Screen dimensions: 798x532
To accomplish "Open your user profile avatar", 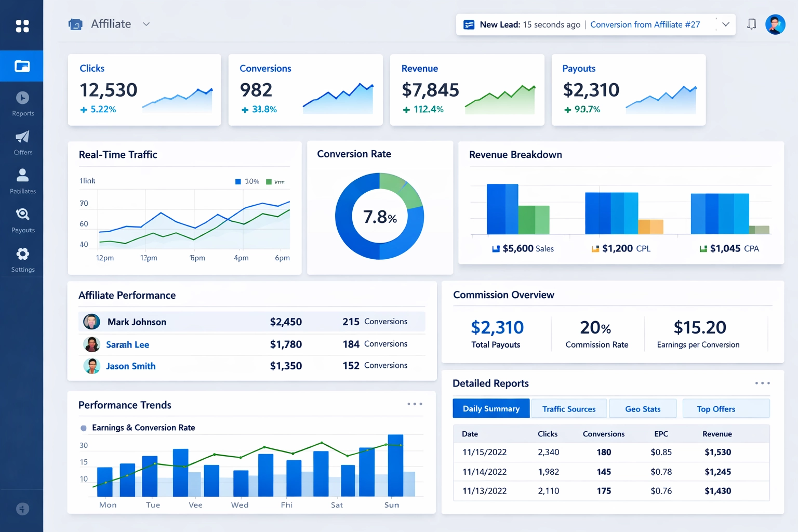I will 775,24.
